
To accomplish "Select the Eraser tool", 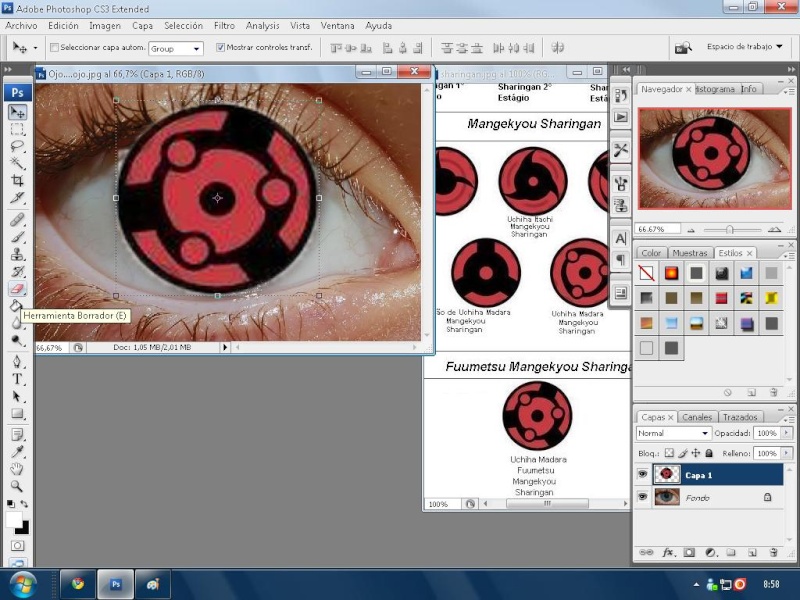I will pos(18,289).
